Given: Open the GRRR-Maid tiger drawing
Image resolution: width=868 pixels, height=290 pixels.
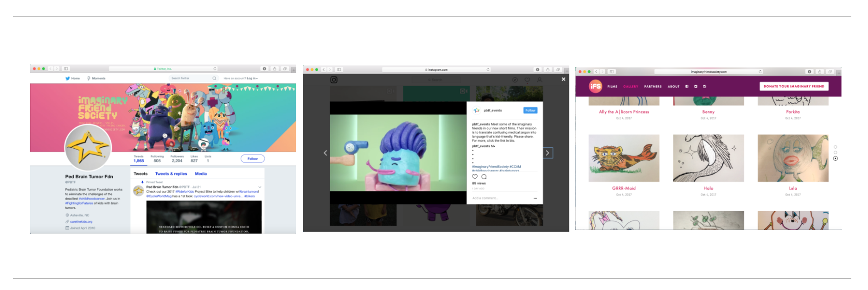Looking at the screenshot, I should click(624, 158).
